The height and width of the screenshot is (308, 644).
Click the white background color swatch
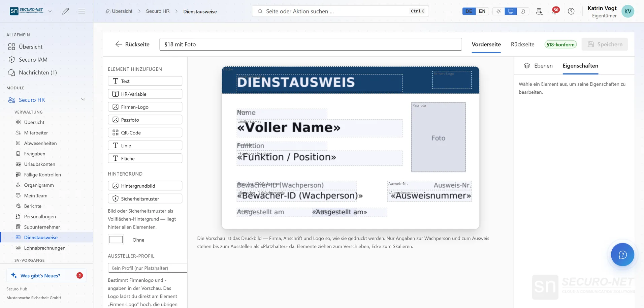pyautogui.click(x=116, y=240)
